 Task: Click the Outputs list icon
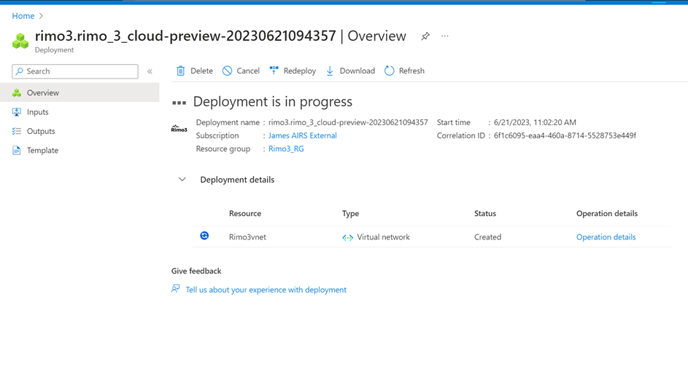(16, 131)
